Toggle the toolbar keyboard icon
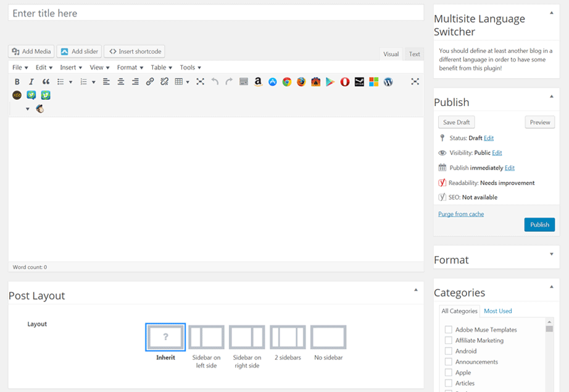 [244, 82]
